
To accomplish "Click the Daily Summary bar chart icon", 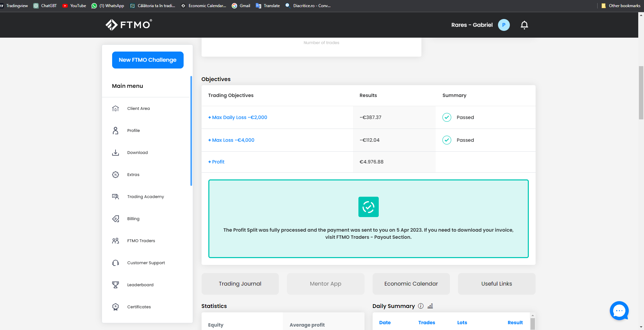I will coord(430,306).
